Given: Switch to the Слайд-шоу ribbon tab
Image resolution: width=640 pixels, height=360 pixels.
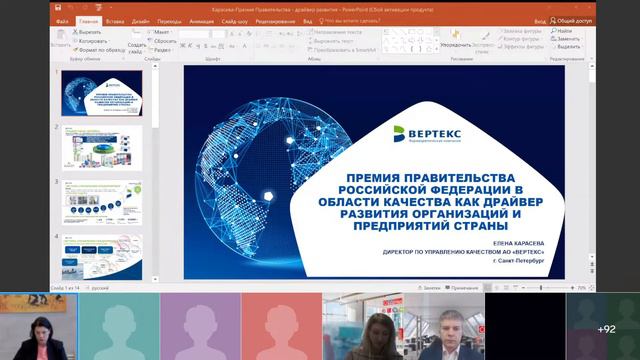Looking at the screenshot, I should pyautogui.click(x=235, y=21).
